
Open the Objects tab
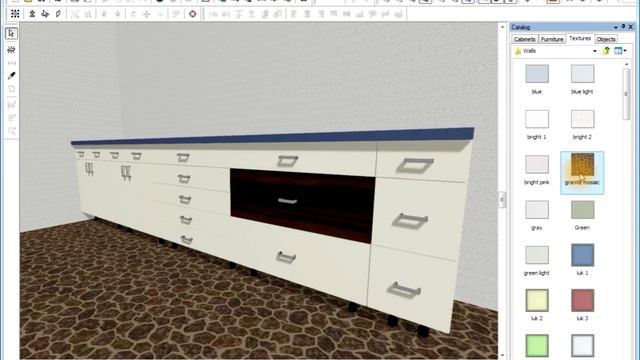pyautogui.click(x=606, y=39)
